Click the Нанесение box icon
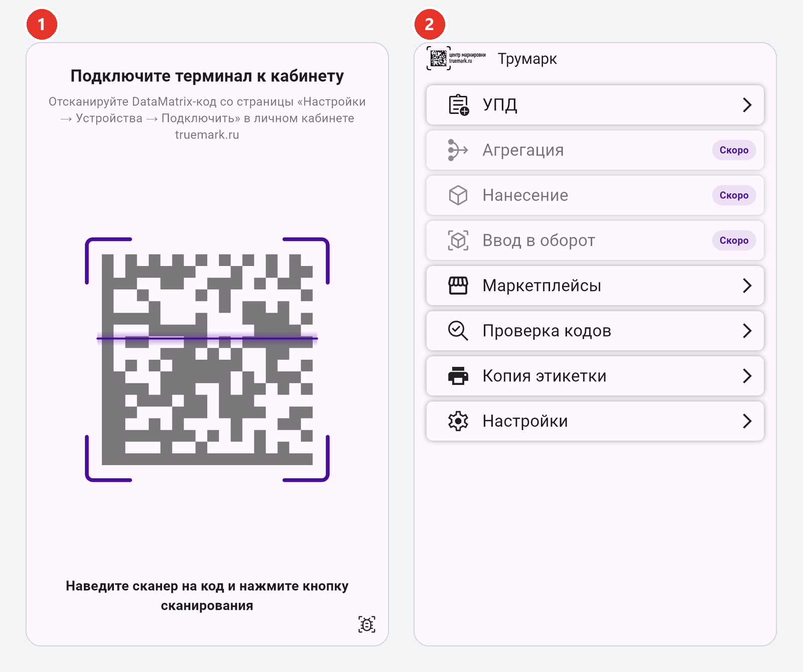The height and width of the screenshot is (672, 803). tap(458, 195)
